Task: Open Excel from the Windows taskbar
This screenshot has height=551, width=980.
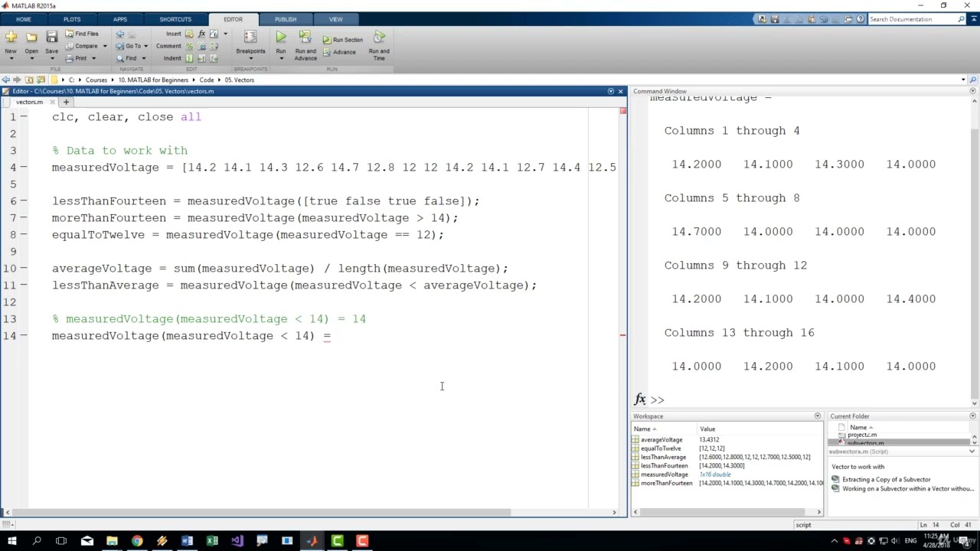Action: [212, 541]
